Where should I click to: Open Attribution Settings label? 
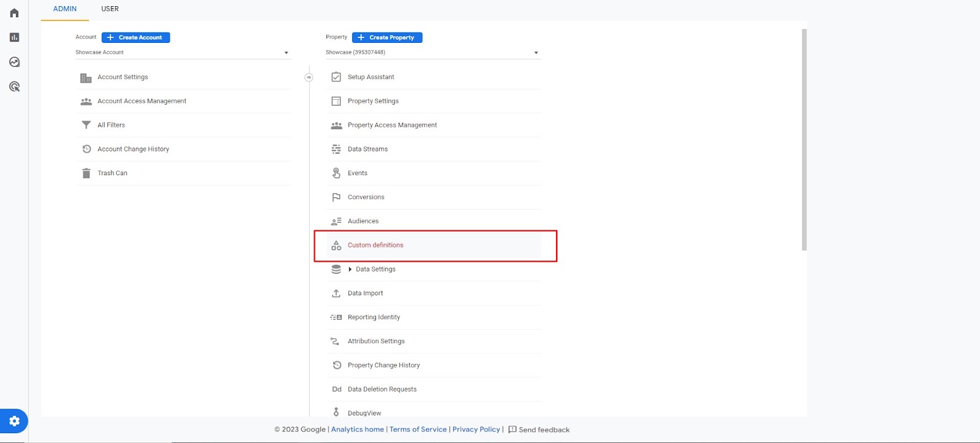coord(377,341)
